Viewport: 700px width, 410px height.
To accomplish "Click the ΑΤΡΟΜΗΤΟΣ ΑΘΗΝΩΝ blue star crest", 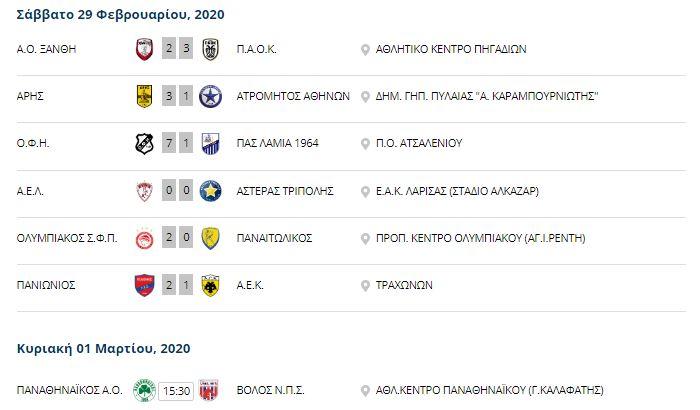I will tap(210, 96).
